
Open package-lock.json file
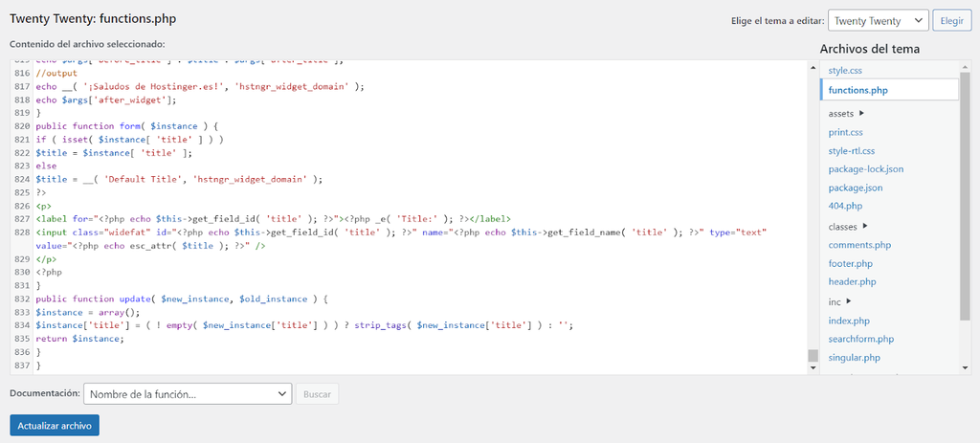coord(865,169)
